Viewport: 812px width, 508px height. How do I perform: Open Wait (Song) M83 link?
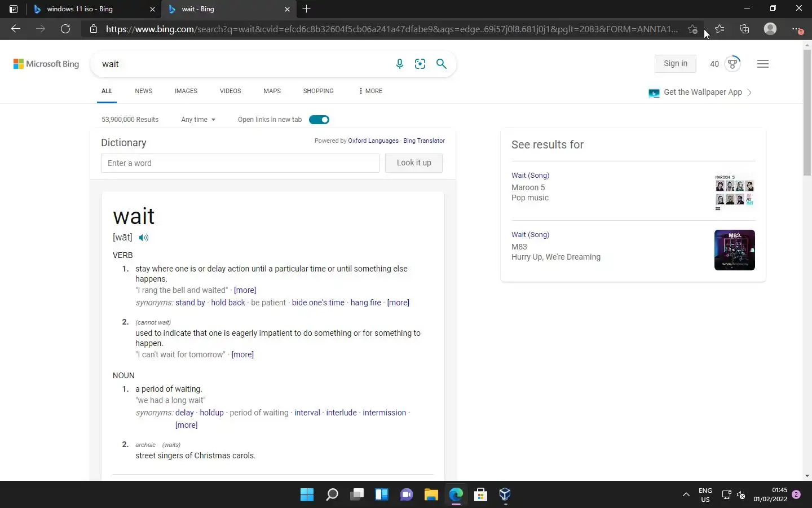(530, 235)
